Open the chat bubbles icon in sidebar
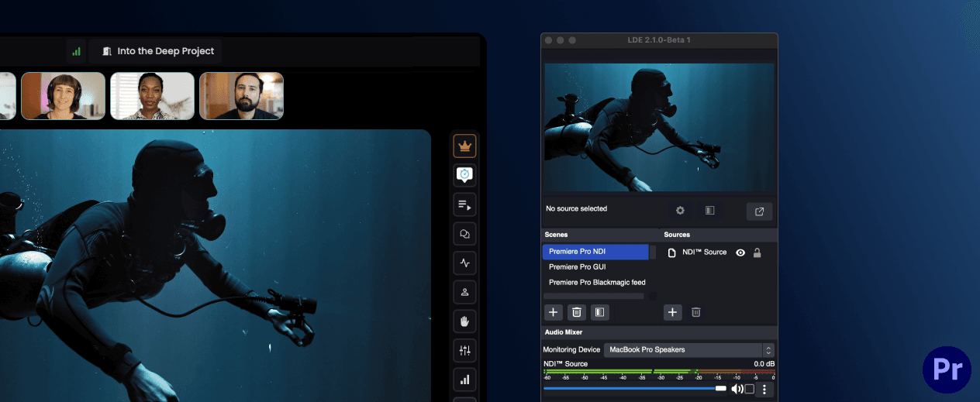Screen dimensions: 980x402 click(x=464, y=234)
